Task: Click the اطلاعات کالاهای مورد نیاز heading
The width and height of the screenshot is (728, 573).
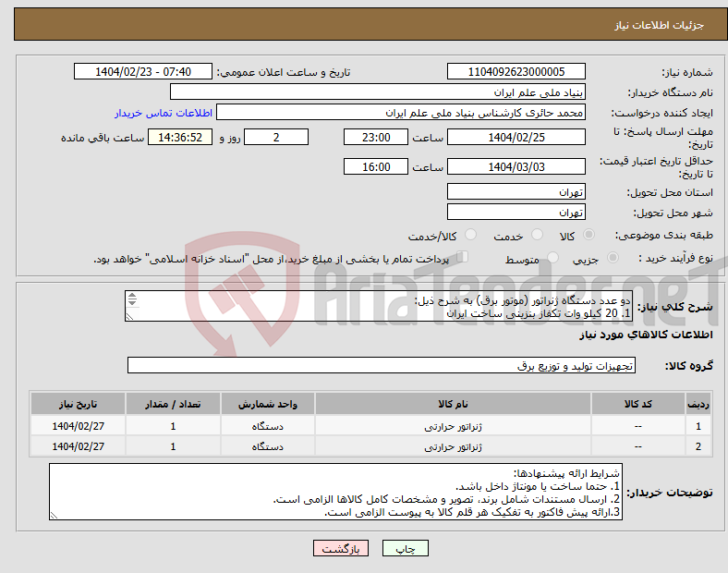Action: pyautogui.click(x=646, y=335)
